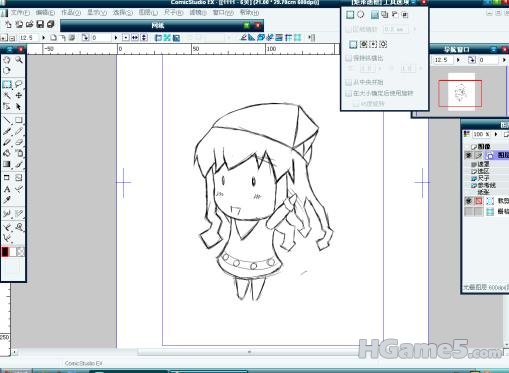509x373 pixels.
Task: Open navigator rotation dropdown arrow beside 0
Action: coord(504,60)
